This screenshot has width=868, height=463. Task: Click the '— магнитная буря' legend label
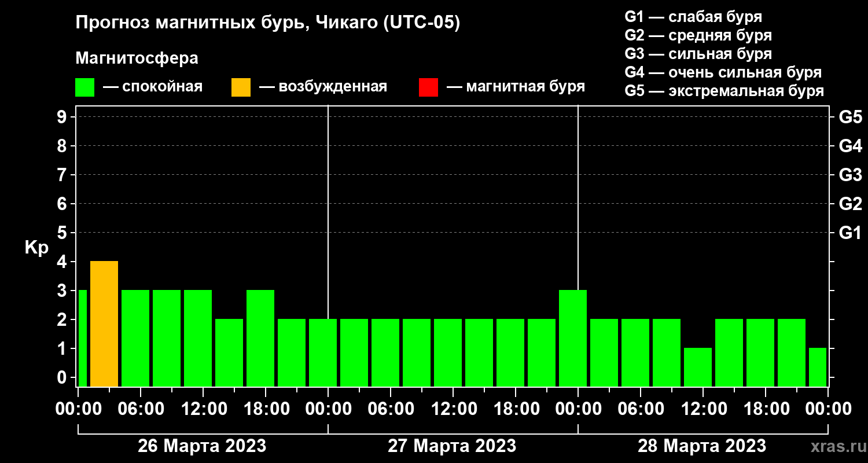[516, 87]
